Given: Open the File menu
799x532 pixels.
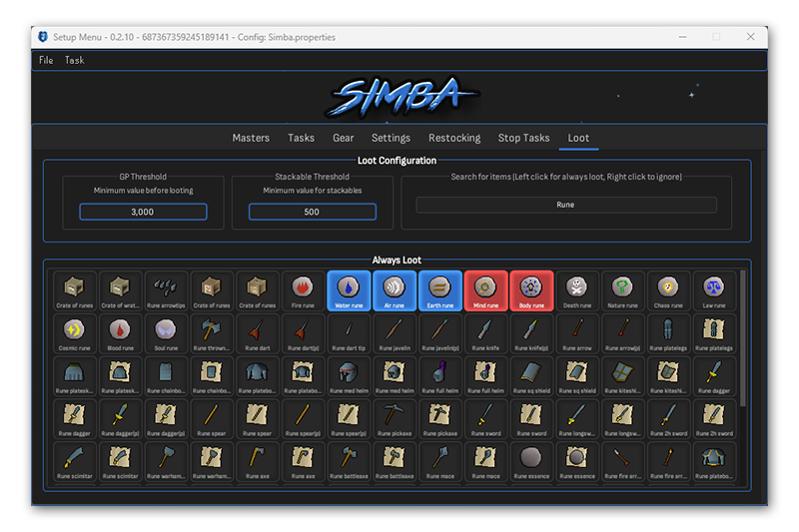Looking at the screenshot, I should (x=46, y=61).
